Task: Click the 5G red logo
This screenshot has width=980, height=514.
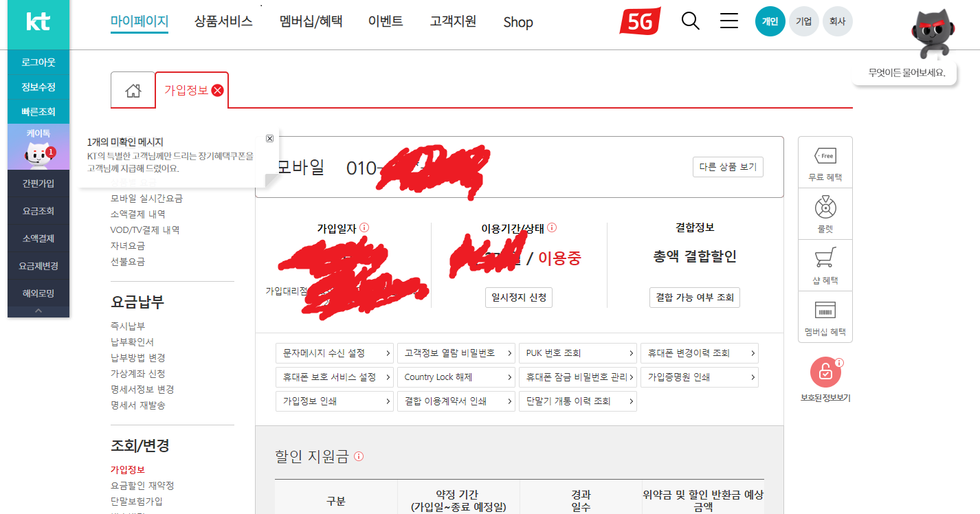Action: [x=640, y=21]
